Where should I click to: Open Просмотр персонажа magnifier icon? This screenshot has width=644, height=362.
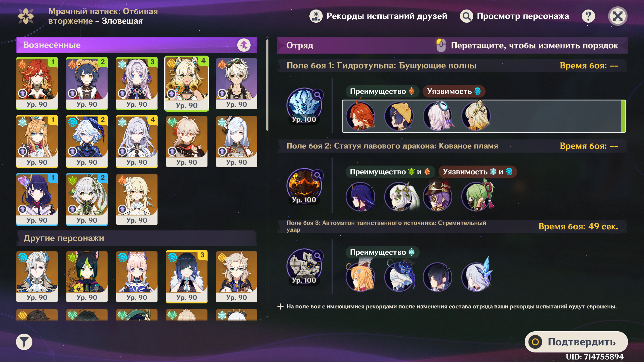click(x=466, y=16)
